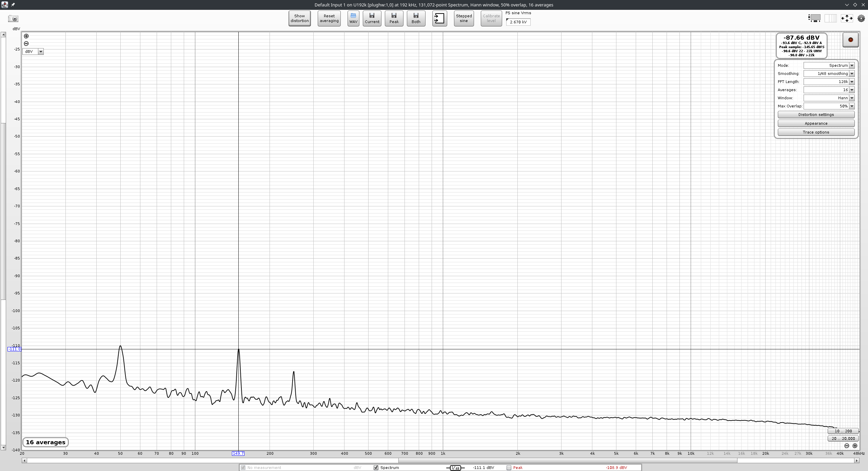The height and width of the screenshot is (471, 868).
Task: Save Both traces
Action: [416, 18]
